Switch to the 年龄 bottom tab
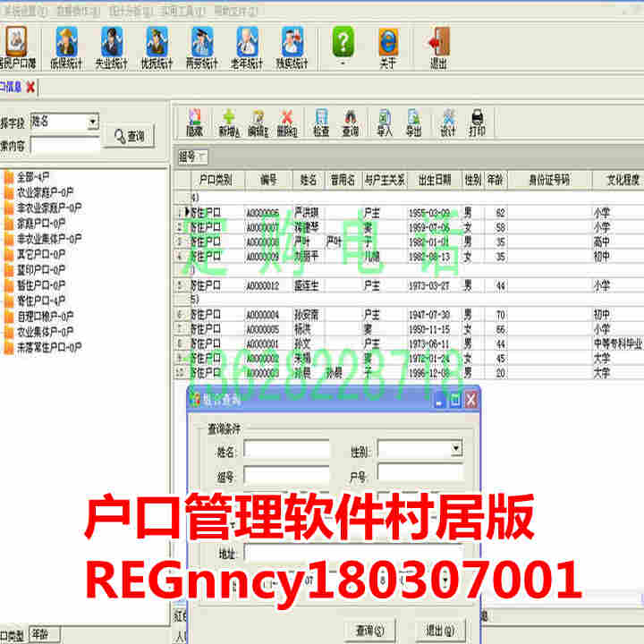This screenshot has height=644, width=644. point(46,634)
